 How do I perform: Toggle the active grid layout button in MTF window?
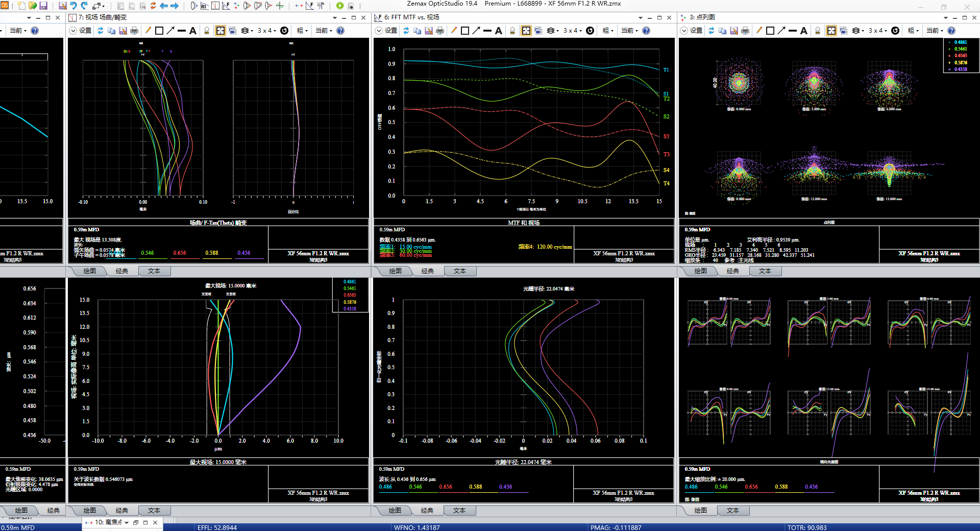526,31
